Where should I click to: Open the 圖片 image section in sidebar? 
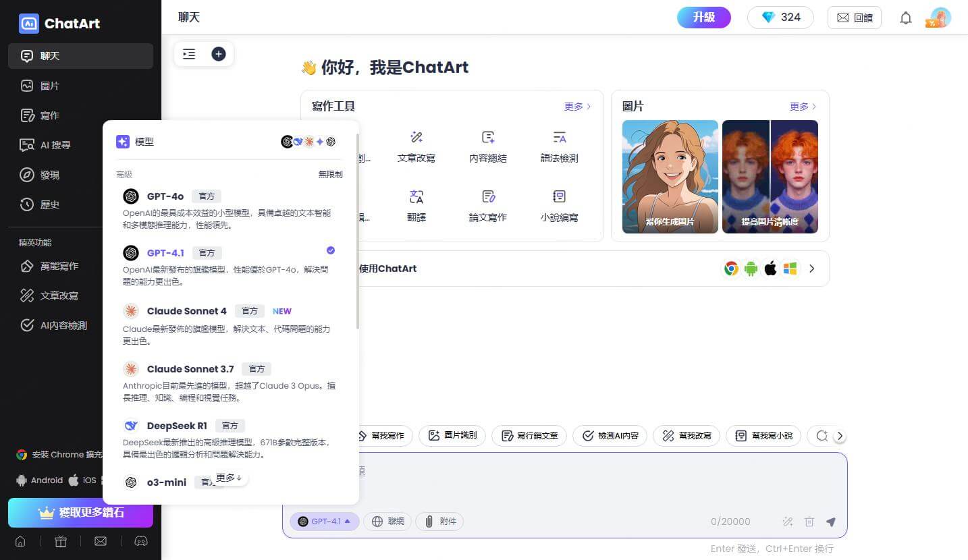click(x=80, y=86)
